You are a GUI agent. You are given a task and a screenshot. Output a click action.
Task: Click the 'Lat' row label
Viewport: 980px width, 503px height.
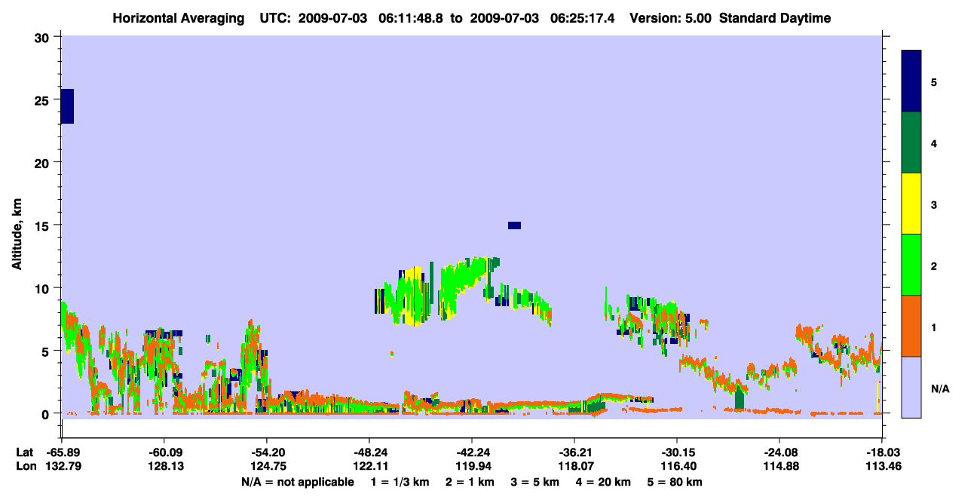(x=25, y=452)
